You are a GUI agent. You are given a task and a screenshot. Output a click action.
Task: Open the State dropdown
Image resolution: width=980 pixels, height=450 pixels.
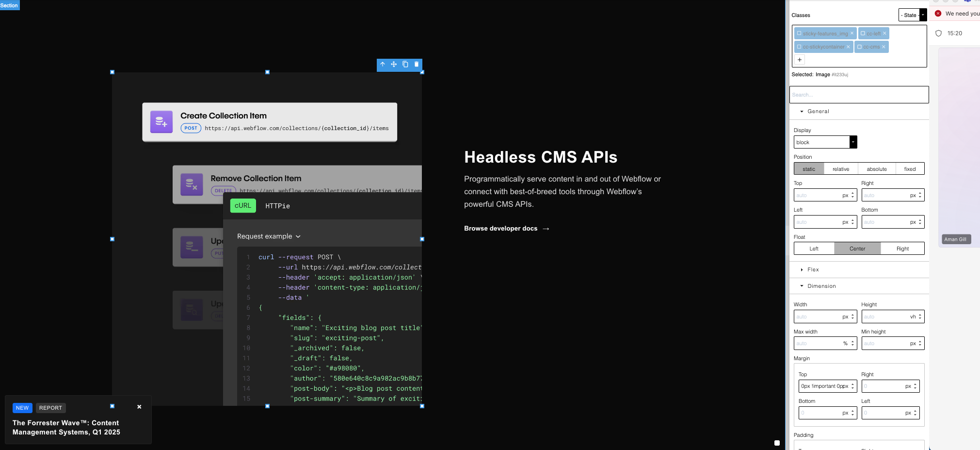click(913, 15)
